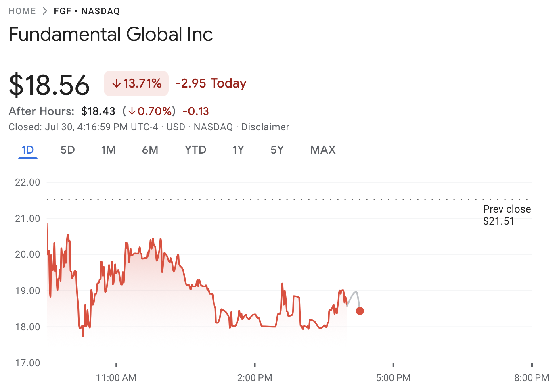Click the Prev close $21.51 label
The image size is (559, 392).
[507, 215]
